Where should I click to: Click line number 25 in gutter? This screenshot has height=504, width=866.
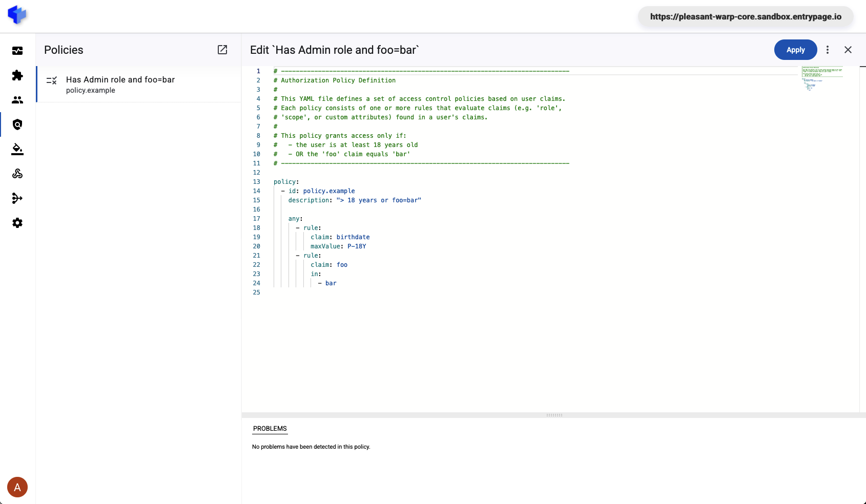point(257,292)
